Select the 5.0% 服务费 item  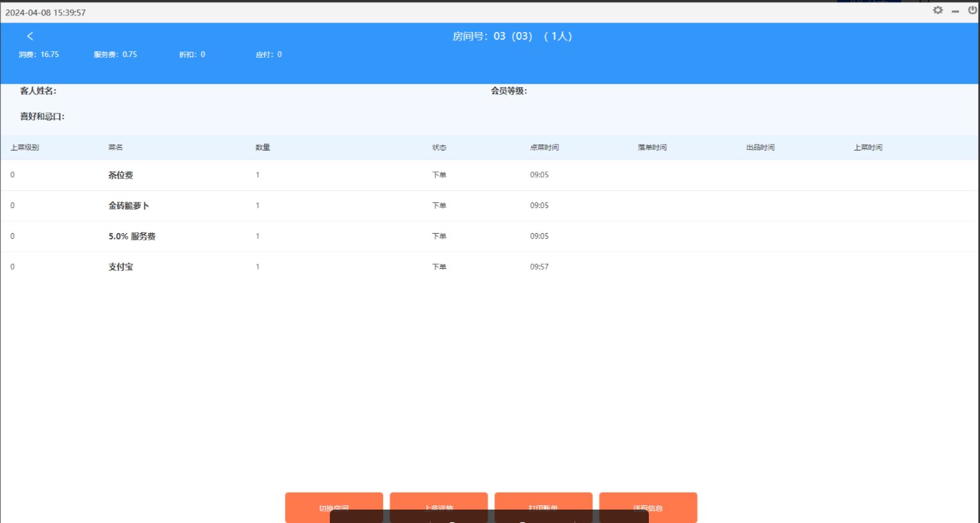click(x=132, y=236)
